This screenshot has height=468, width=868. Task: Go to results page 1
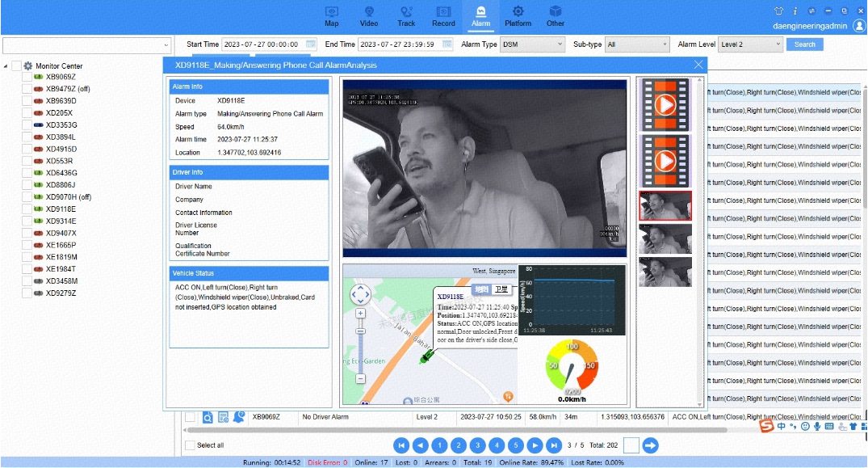(439, 445)
